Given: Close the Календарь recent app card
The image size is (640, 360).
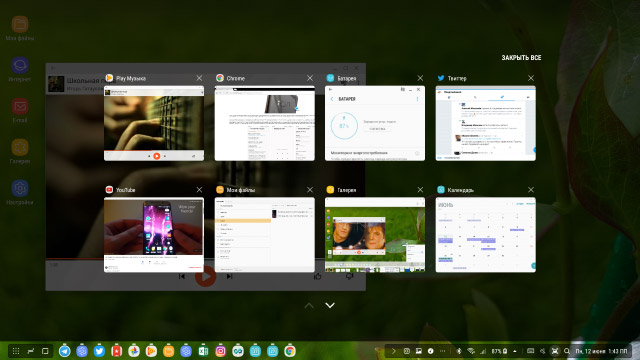Looking at the screenshot, I should 531,190.
